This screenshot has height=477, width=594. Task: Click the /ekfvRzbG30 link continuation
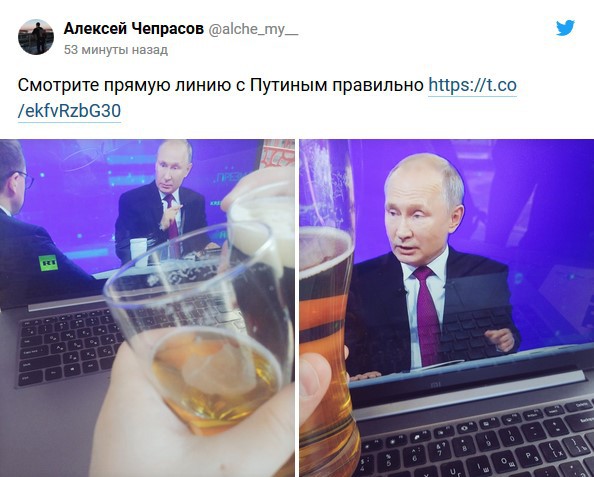(x=69, y=111)
